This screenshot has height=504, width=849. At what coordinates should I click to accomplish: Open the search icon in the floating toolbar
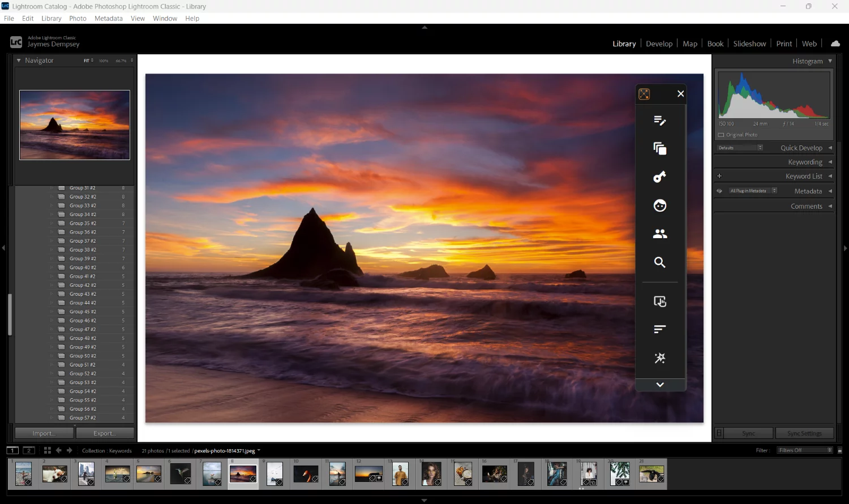[659, 262]
